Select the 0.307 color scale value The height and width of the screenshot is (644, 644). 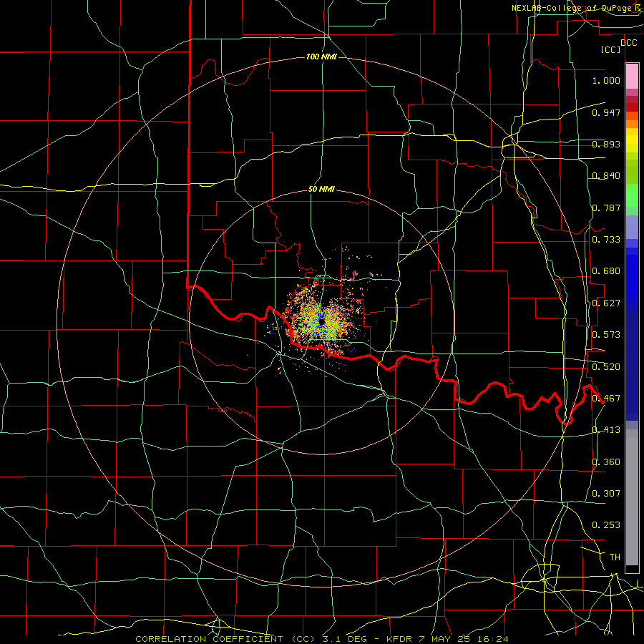pyautogui.click(x=606, y=494)
